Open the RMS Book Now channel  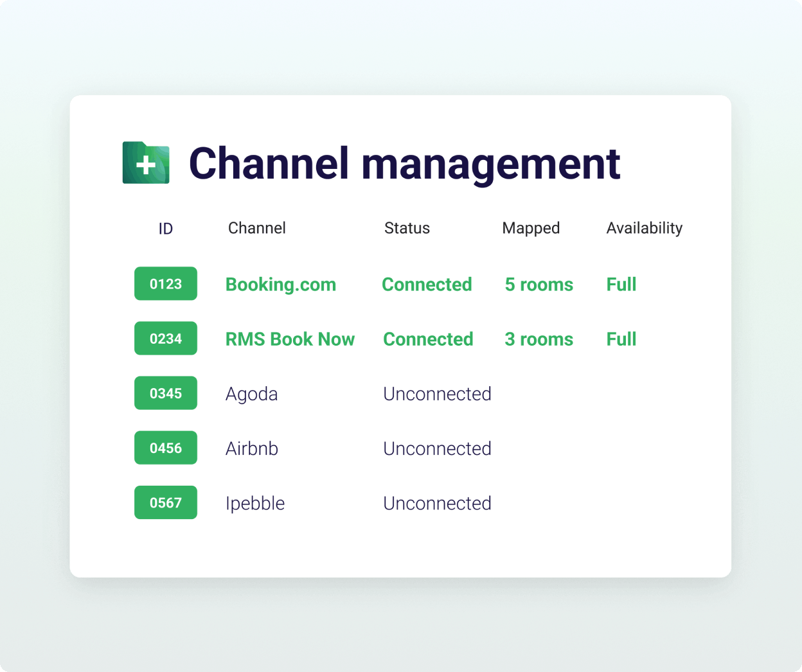pyautogui.click(x=290, y=339)
